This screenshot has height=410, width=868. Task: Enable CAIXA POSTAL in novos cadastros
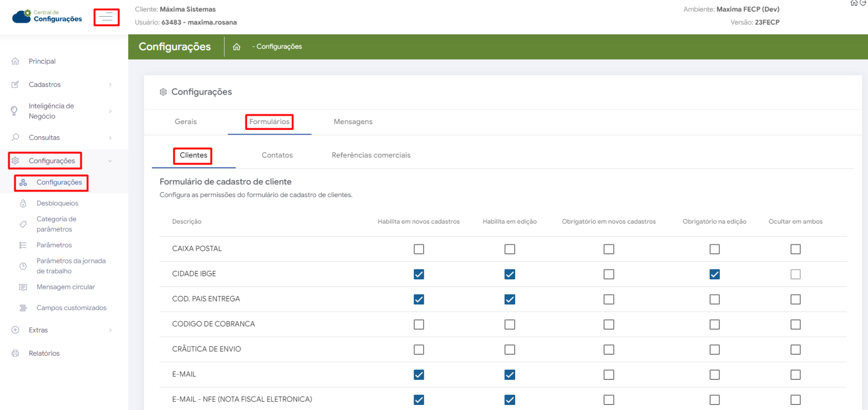[x=419, y=249]
